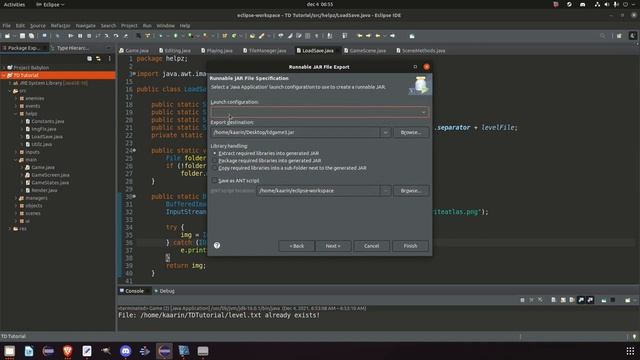Viewport: 640px width, 360px height.
Task: Click the toolbar search magnifier icon
Action: (x=602, y=36)
